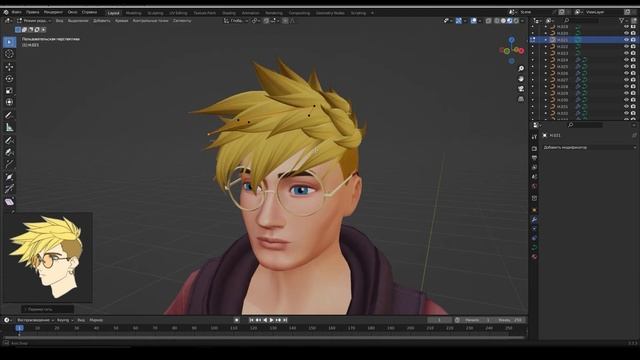Open the Material properties tab
The image size is (640, 360).
534,257
